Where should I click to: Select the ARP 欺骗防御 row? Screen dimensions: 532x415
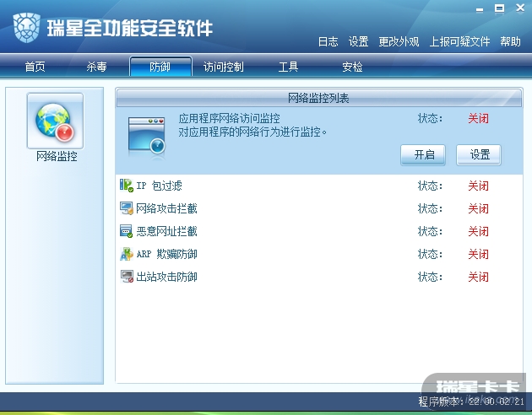coord(318,254)
